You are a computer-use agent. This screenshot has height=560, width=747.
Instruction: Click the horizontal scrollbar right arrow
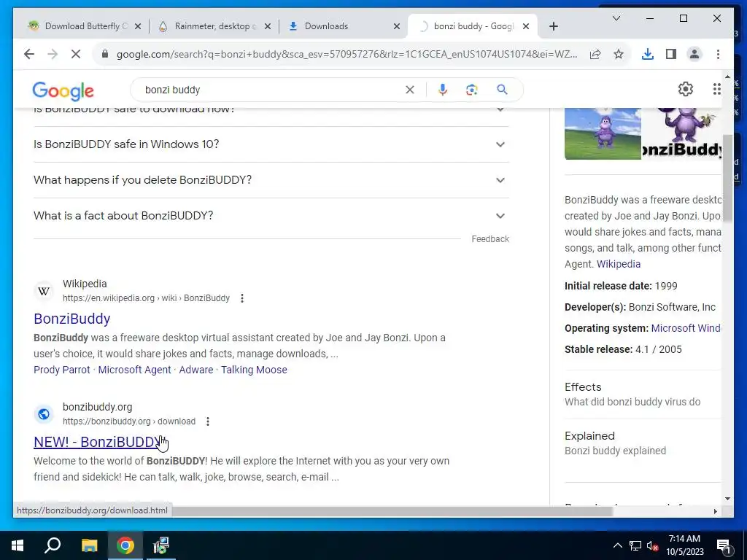pyautogui.click(x=715, y=511)
